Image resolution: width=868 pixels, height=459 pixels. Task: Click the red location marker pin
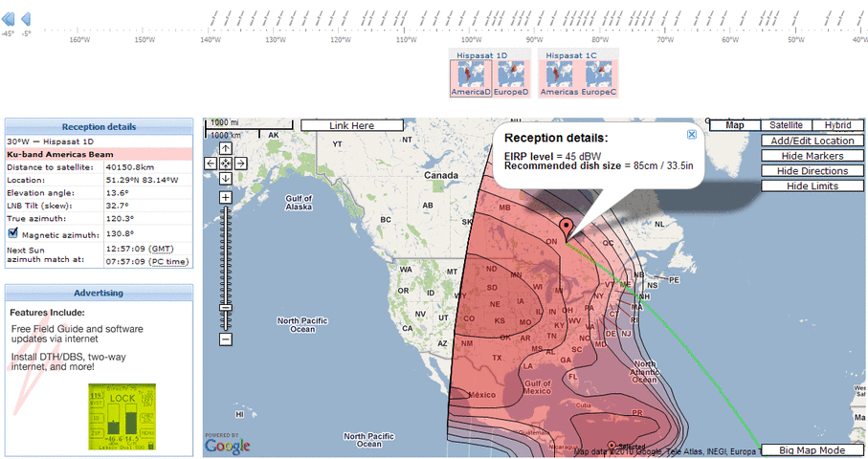pos(566,229)
